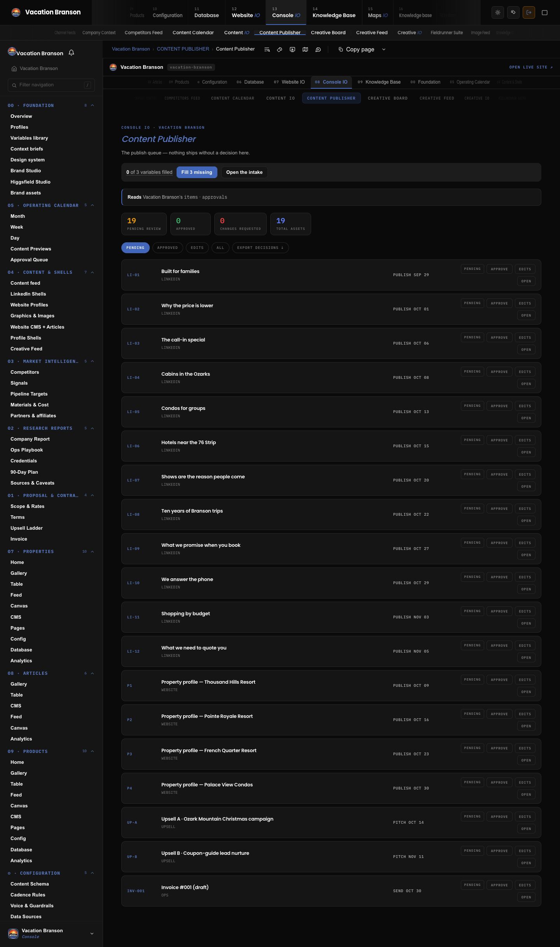The width and height of the screenshot is (560, 947).
Task: Mark LI-02 Why the price is lower as Edits
Action: tap(525, 303)
